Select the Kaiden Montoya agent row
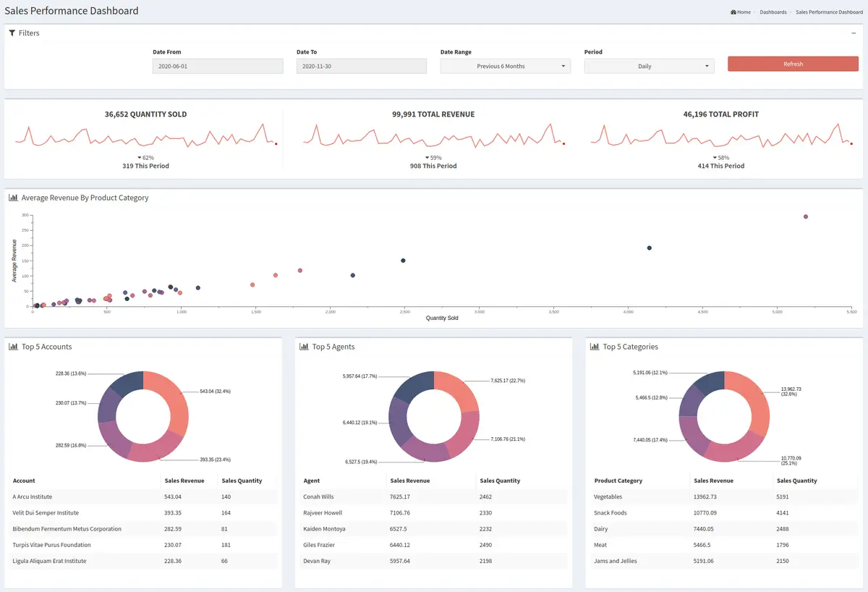The image size is (868, 592). pyautogui.click(x=434, y=528)
